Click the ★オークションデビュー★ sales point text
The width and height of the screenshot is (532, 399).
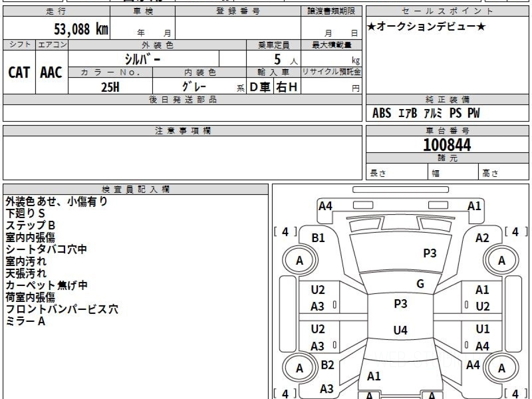click(426, 27)
